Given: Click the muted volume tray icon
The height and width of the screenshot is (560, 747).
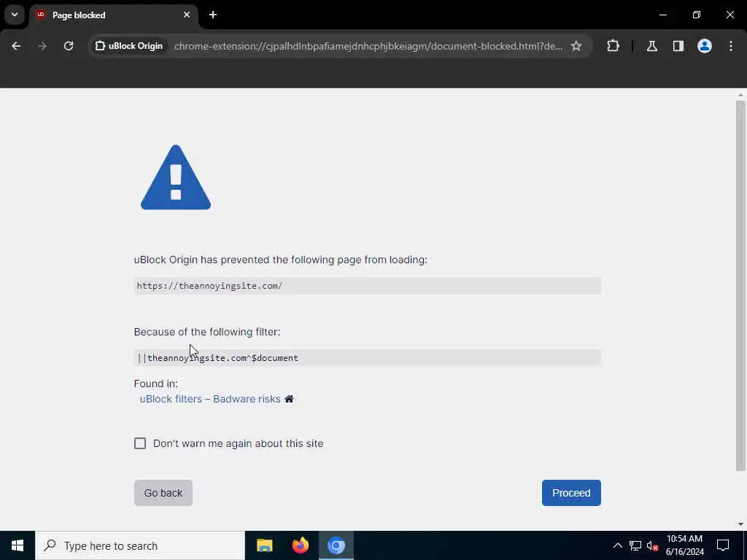Looking at the screenshot, I should (652, 545).
